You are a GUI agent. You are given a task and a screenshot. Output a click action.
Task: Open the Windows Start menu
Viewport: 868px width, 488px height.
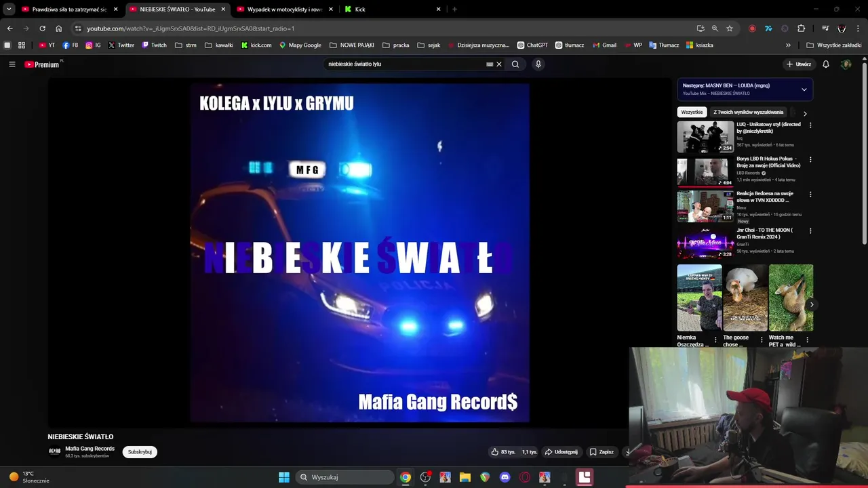pyautogui.click(x=284, y=477)
